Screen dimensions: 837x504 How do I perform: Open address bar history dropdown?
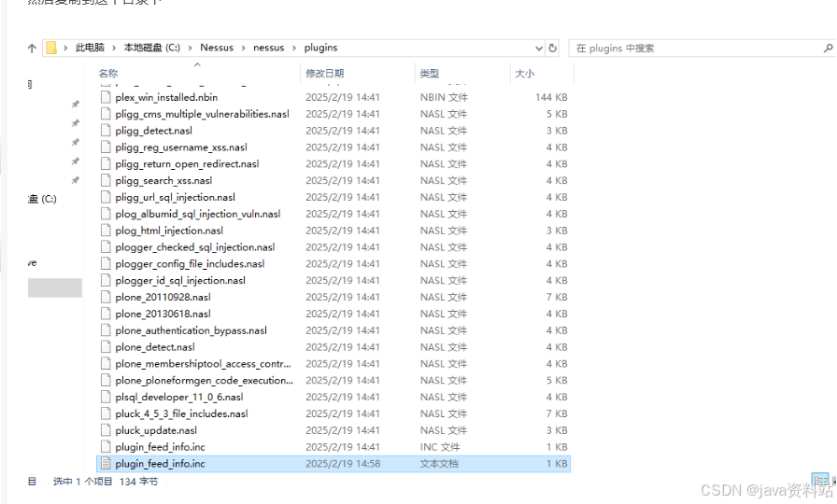coord(539,48)
